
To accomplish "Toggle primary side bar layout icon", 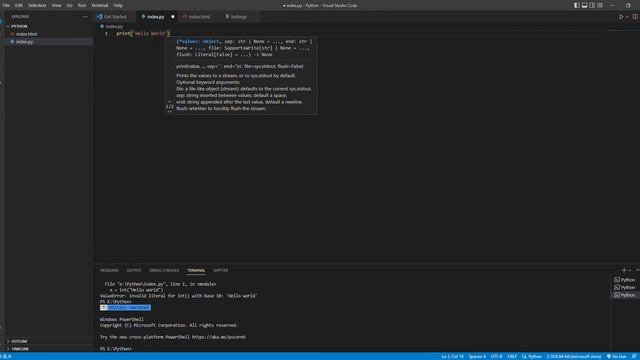I will point(577,5).
